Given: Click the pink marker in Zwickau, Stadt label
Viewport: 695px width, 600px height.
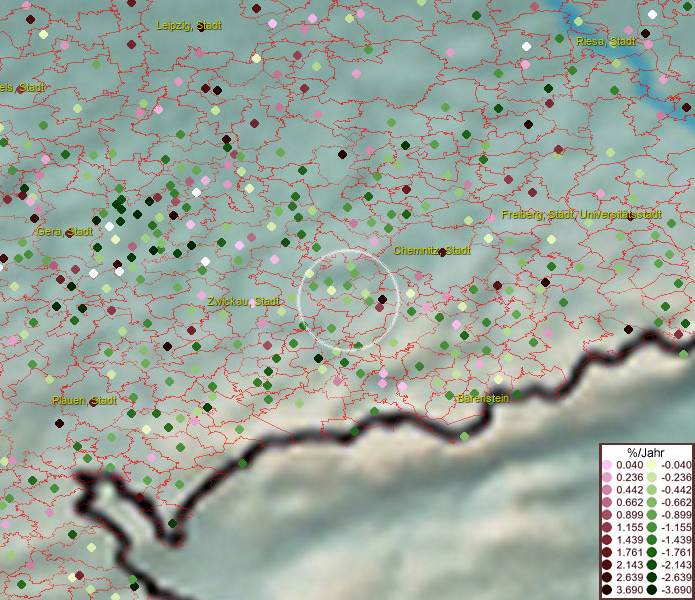Looking at the screenshot, I should [252, 303].
